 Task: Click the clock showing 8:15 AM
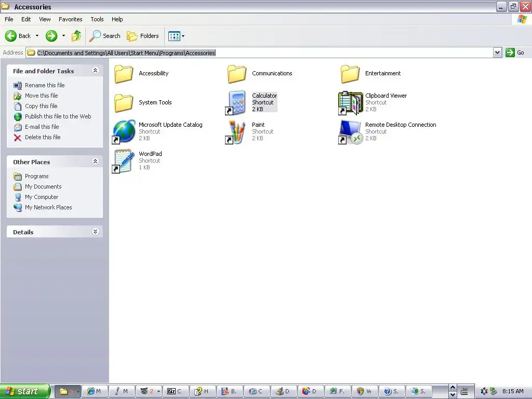click(513, 392)
